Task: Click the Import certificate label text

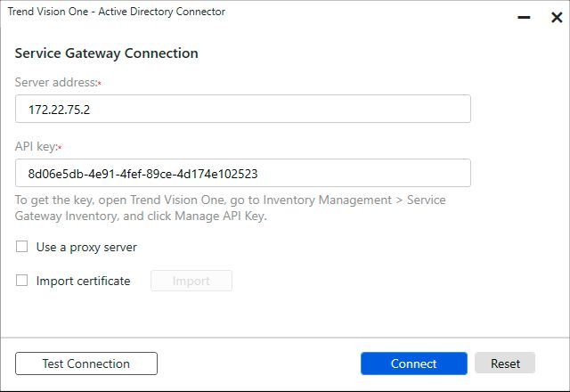Action: (x=83, y=281)
